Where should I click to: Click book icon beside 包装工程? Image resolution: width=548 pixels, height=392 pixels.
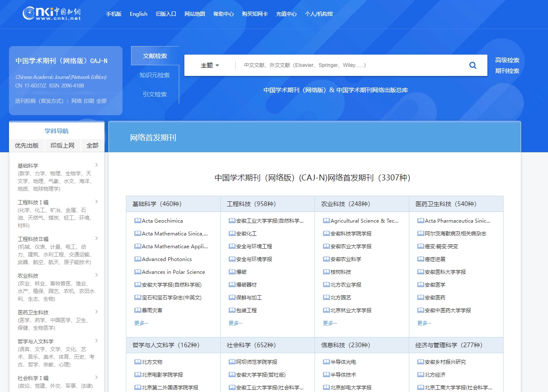[x=232, y=311]
